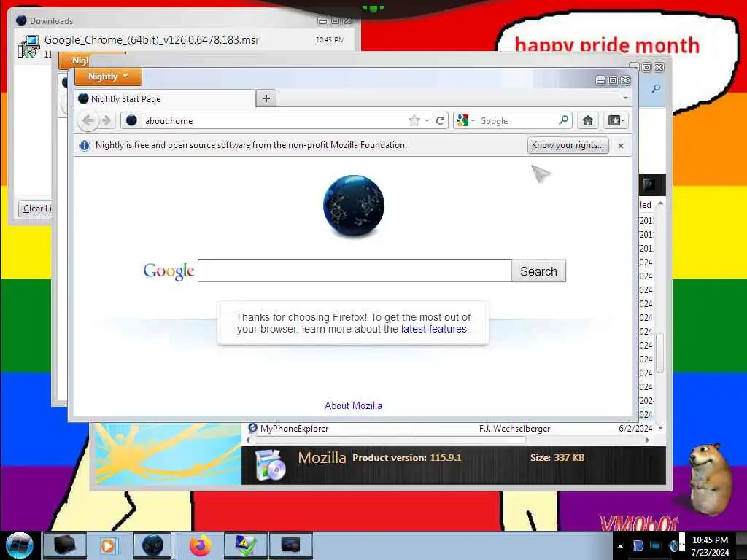This screenshot has height=560, width=747.
Task: Click the Know your rights button
Action: tap(568, 145)
